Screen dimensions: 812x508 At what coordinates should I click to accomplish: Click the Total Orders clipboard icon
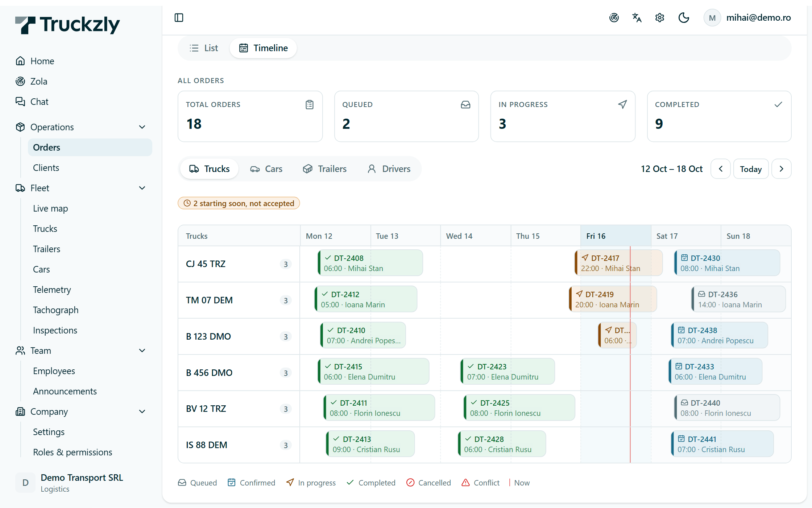[x=309, y=105]
